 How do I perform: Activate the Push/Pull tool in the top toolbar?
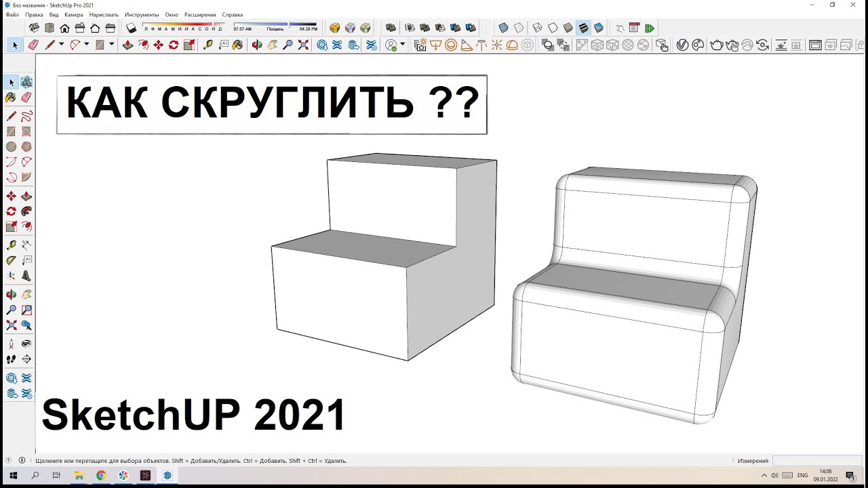(x=127, y=45)
